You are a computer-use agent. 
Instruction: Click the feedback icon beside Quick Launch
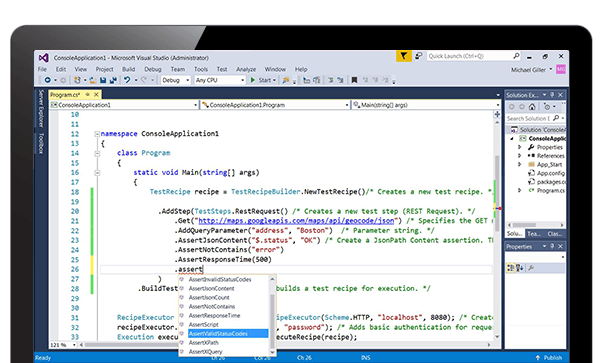pyautogui.click(x=419, y=56)
